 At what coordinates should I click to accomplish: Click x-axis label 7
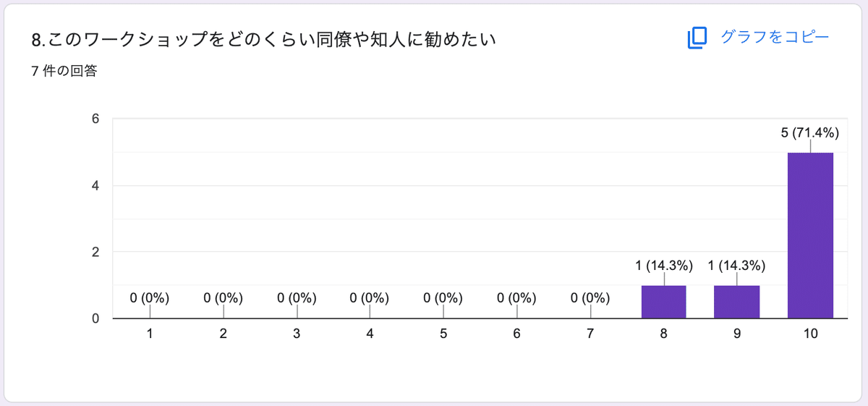pyautogui.click(x=590, y=334)
